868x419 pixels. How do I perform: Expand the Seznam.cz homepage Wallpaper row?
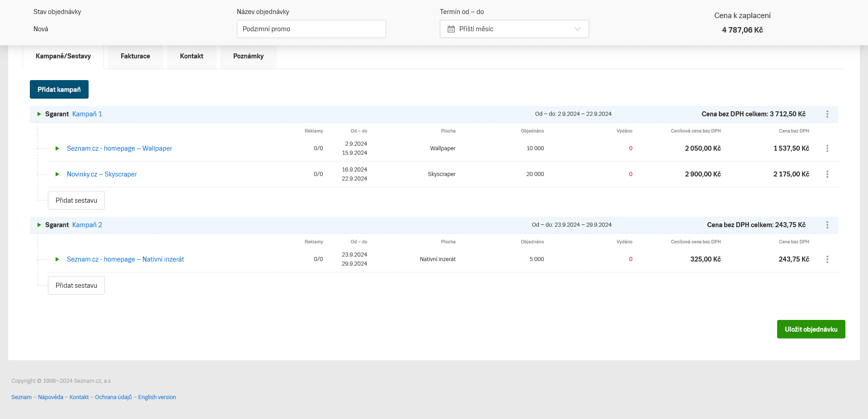[57, 148]
